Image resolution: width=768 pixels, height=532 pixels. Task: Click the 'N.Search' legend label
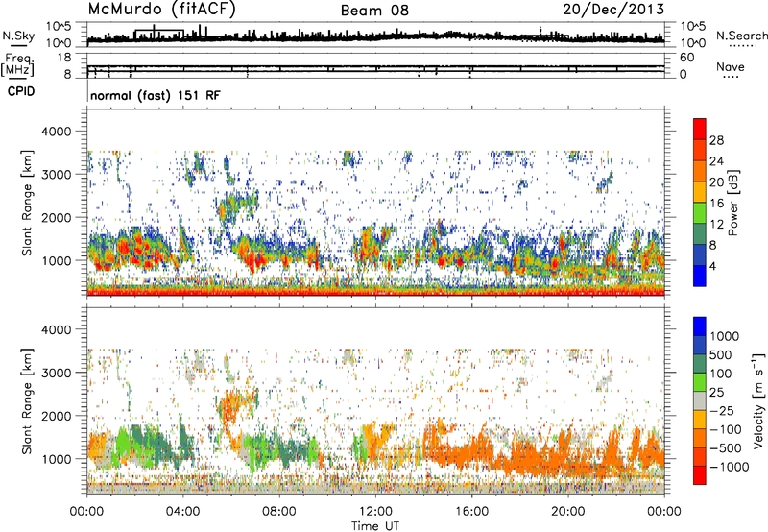[x=741, y=36]
